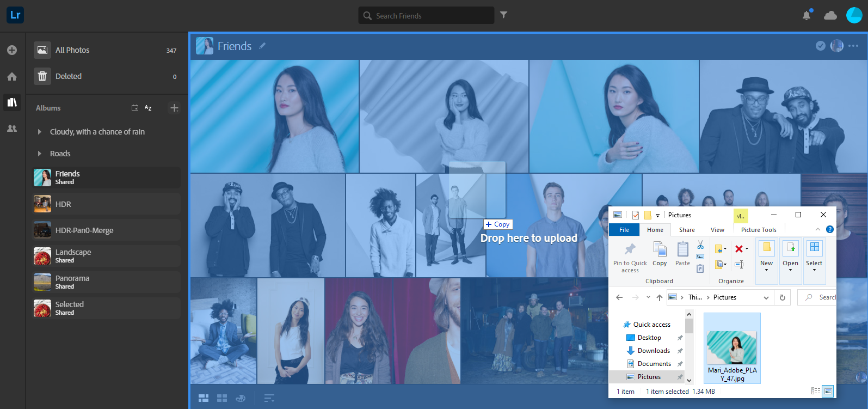Switch to the compare view icon
The width and height of the screenshot is (868, 409).
tap(241, 399)
